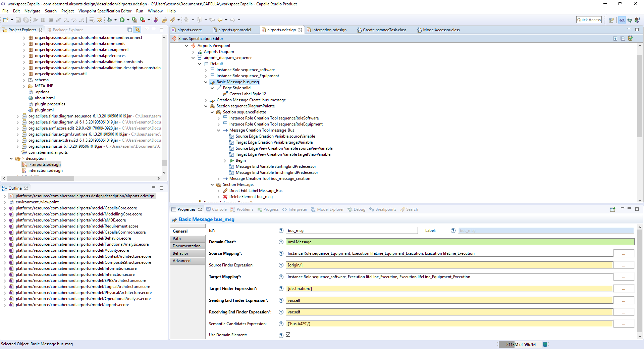
Task: Open the Window menu
Action: 155,11
